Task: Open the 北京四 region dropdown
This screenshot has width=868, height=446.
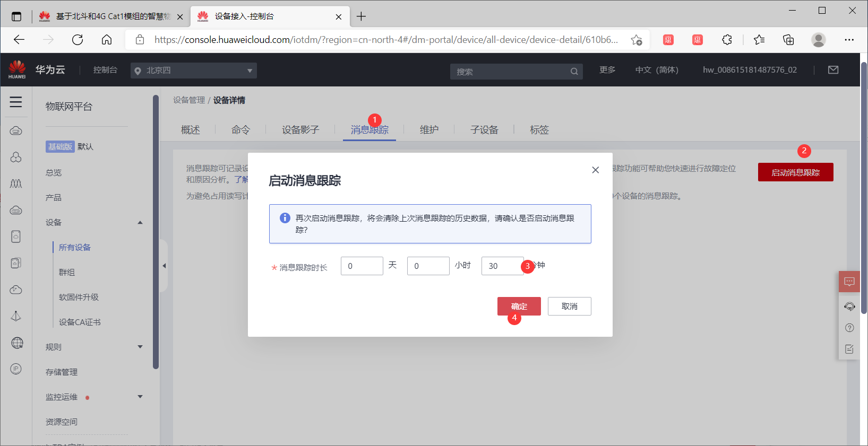Action: [x=194, y=71]
